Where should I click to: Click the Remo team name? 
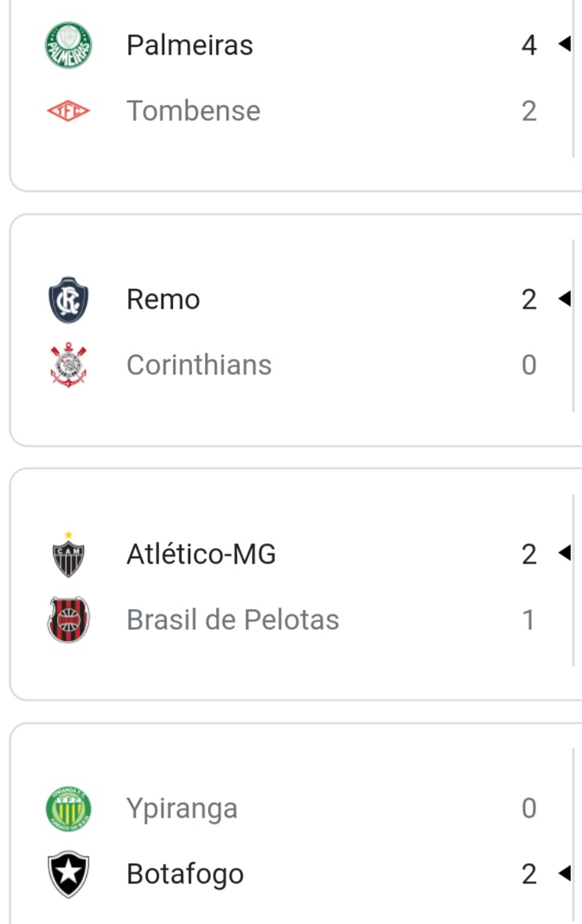(163, 299)
